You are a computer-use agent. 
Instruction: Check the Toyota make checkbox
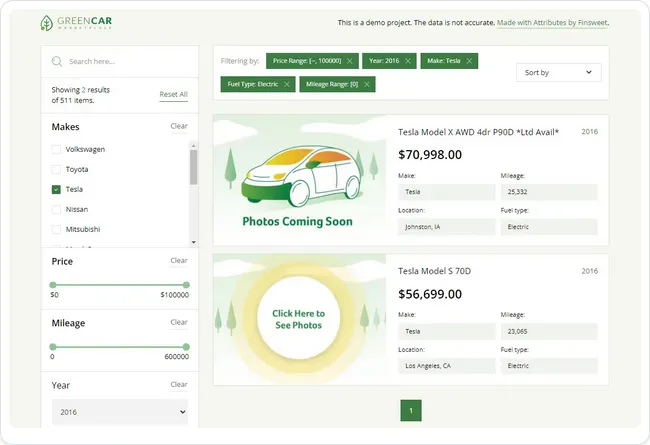pyautogui.click(x=56, y=169)
